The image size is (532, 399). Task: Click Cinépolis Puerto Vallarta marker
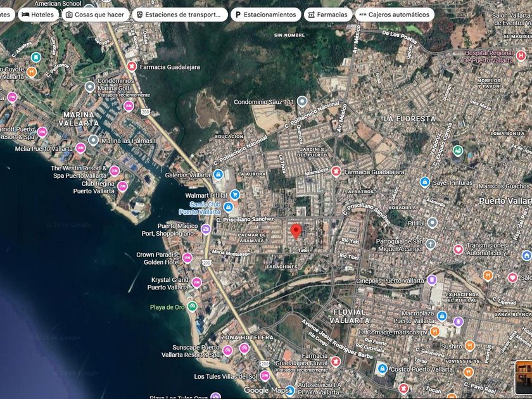click(431, 280)
